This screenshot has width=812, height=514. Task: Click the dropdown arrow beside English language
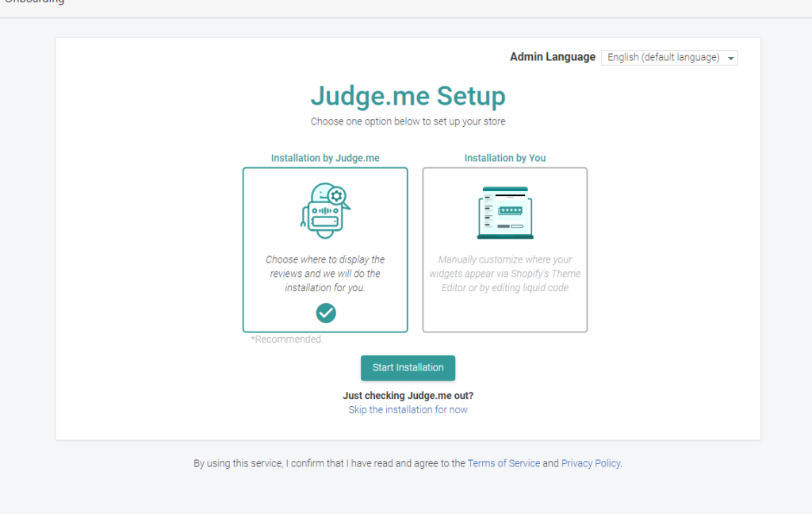click(x=730, y=58)
